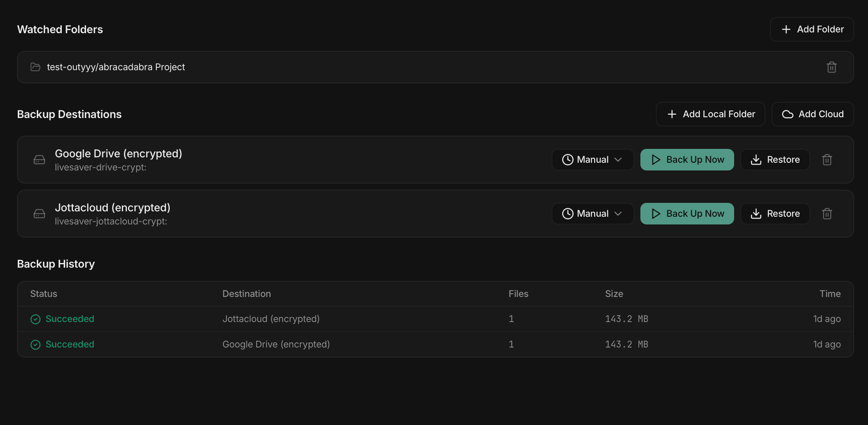
Task: Click Add Folder to add a watched folder
Action: [x=811, y=29]
